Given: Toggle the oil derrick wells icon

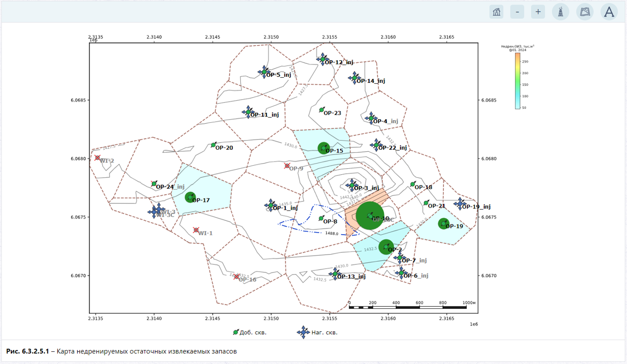Looking at the screenshot, I should (x=561, y=12).
